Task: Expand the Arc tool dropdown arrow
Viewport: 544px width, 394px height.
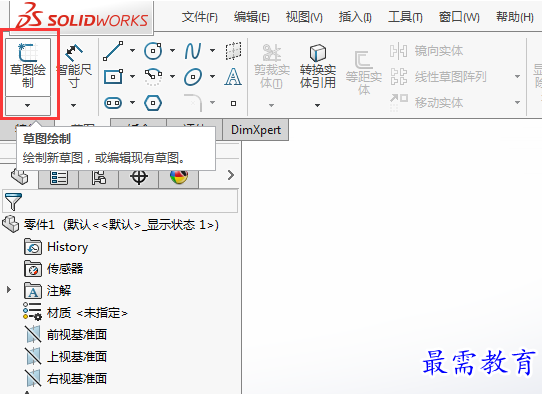Action: [172, 76]
